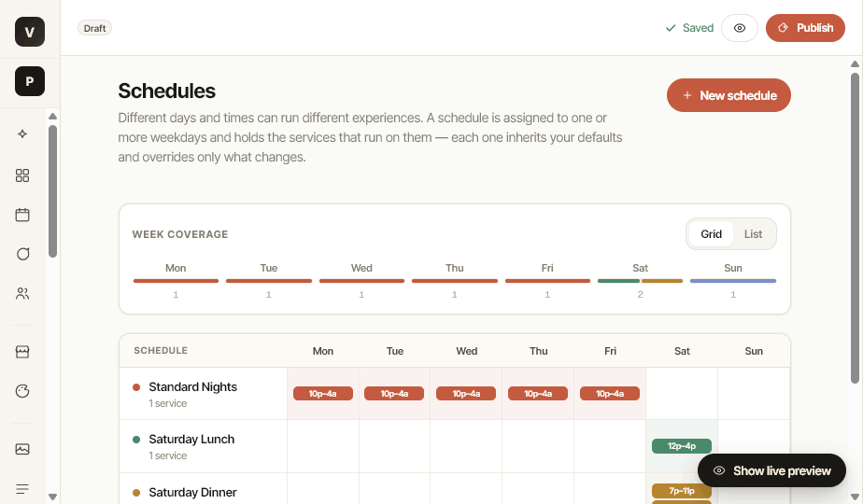This screenshot has width=863, height=504.
Task: Open the image gallery icon in sidebar
Action: 22,450
